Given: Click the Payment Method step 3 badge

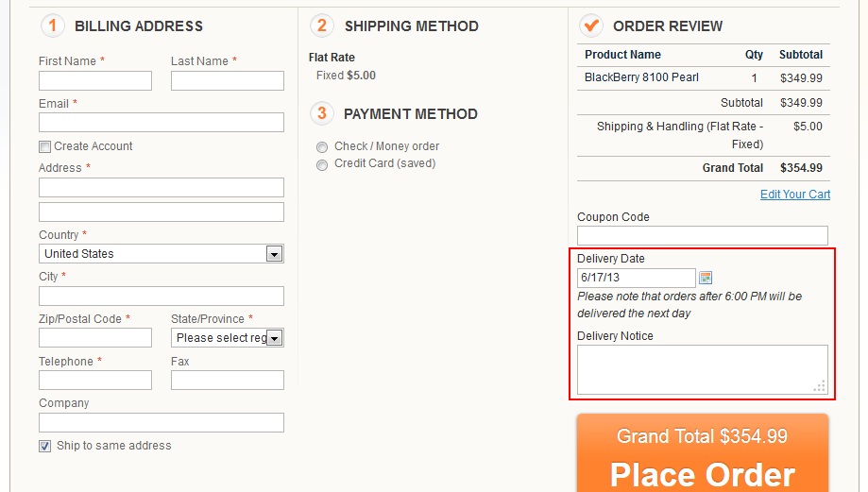Looking at the screenshot, I should pos(322,113).
